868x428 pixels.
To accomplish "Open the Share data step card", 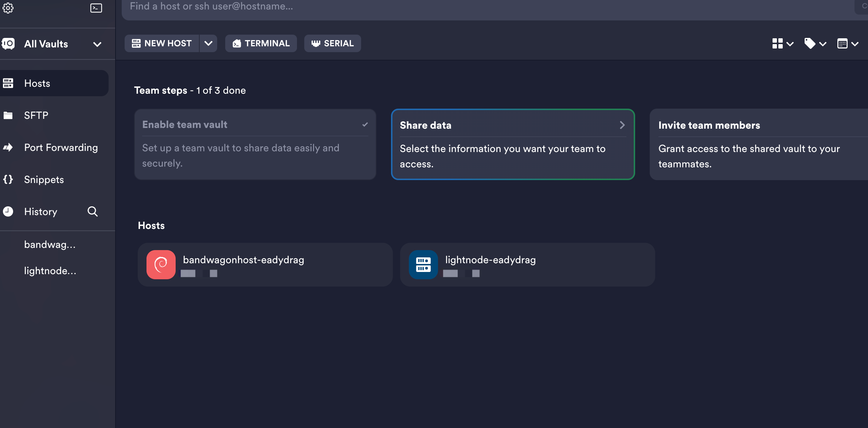I will (x=512, y=144).
